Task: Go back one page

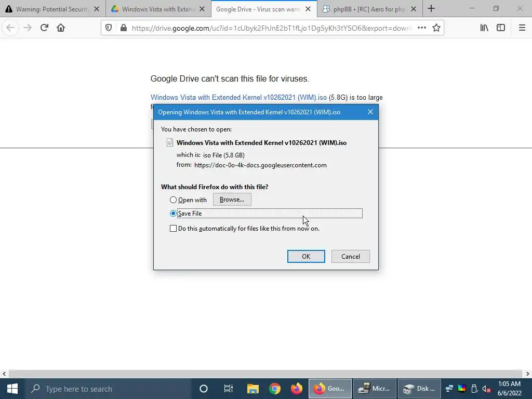Action: (x=10, y=28)
